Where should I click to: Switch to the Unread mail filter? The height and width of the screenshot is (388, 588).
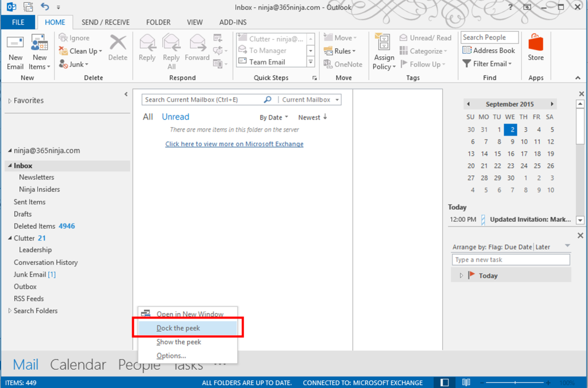click(x=175, y=117)
